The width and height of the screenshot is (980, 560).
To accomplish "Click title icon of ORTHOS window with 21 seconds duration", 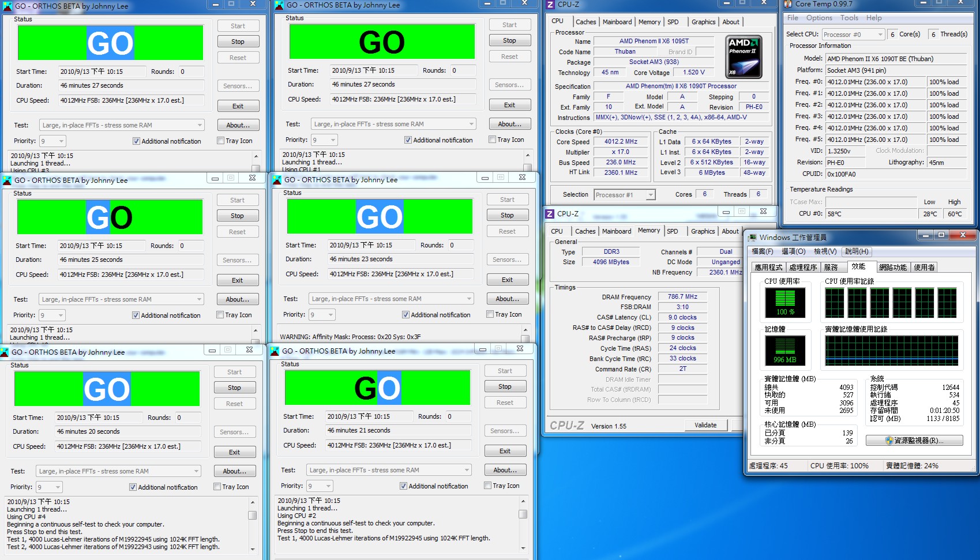I will [275, 351].
